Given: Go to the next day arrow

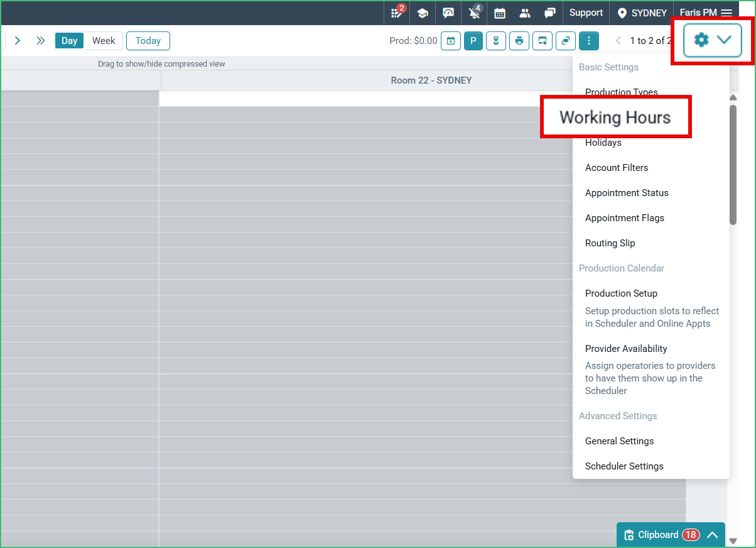Looking at the screenshot, I should click(x=18, y=41).
